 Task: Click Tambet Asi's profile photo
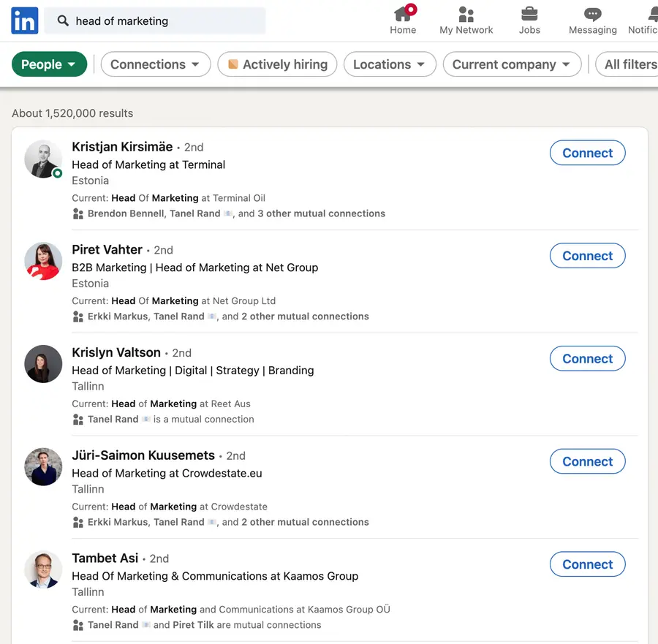(x=43, y=569)
